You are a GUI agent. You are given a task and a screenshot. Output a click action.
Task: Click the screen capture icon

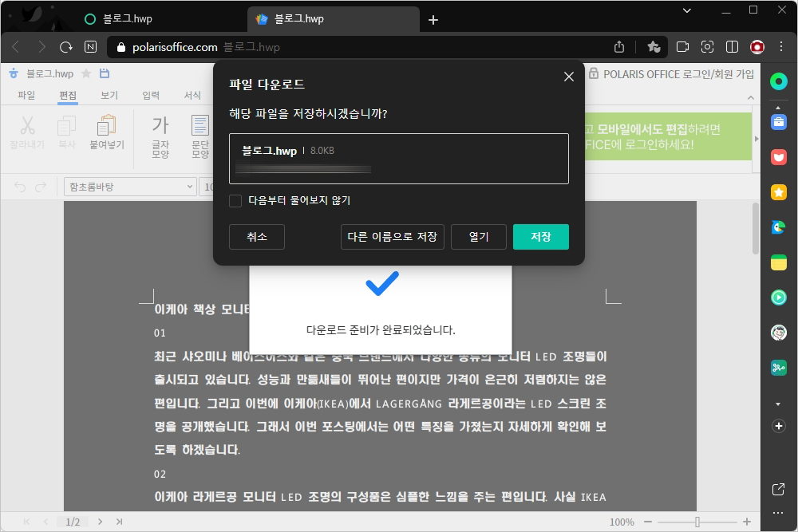tap(707, 47)
